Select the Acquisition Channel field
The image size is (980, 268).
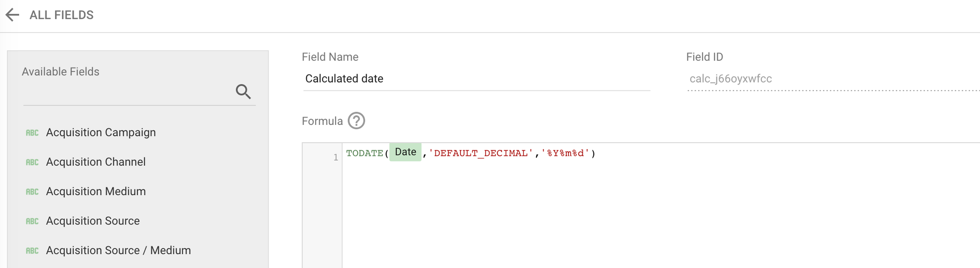pos(138,162)
